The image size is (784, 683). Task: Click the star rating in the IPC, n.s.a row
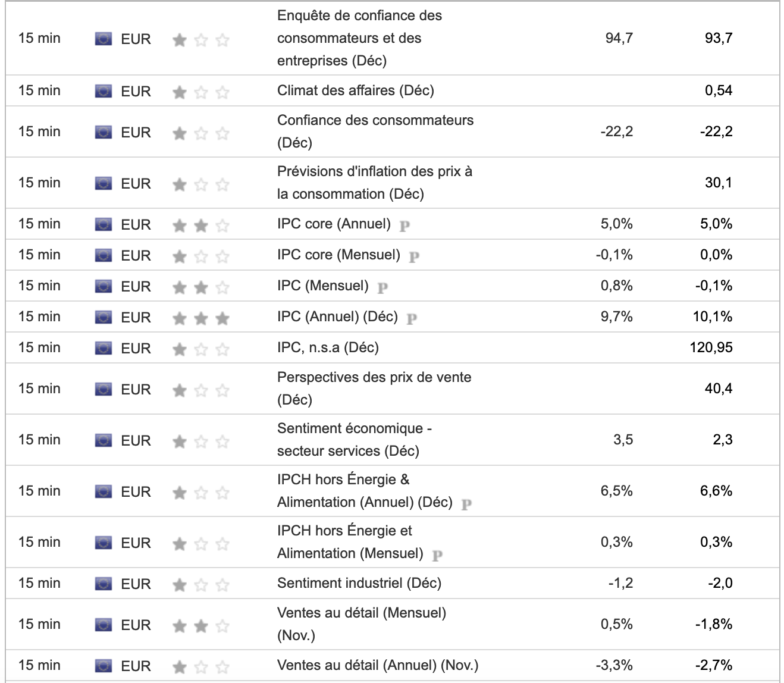point(200,349)
